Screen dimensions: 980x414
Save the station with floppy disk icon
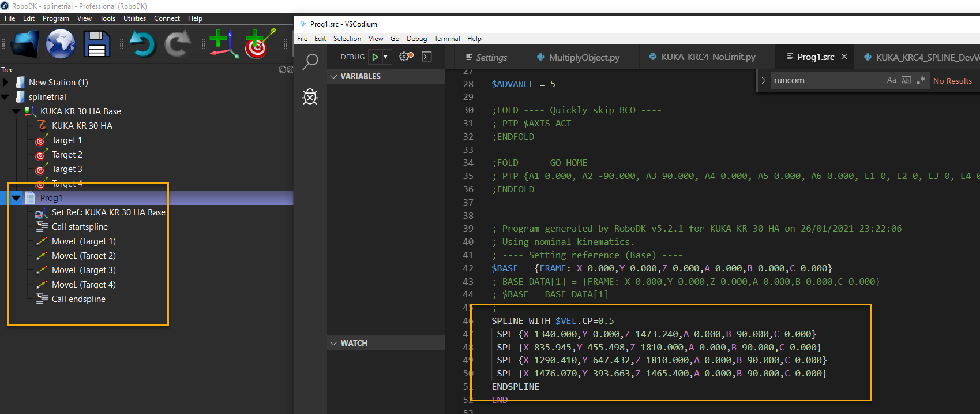[96, 44]
